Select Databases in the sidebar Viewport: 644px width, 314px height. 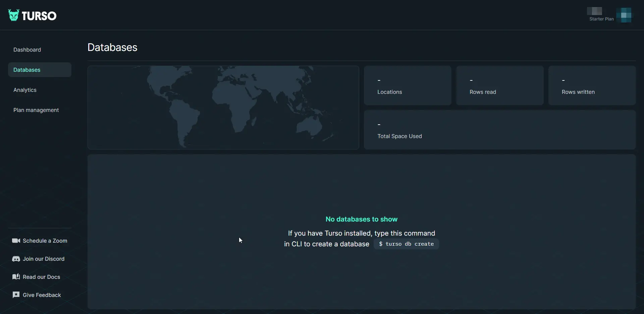click(40, 70)
